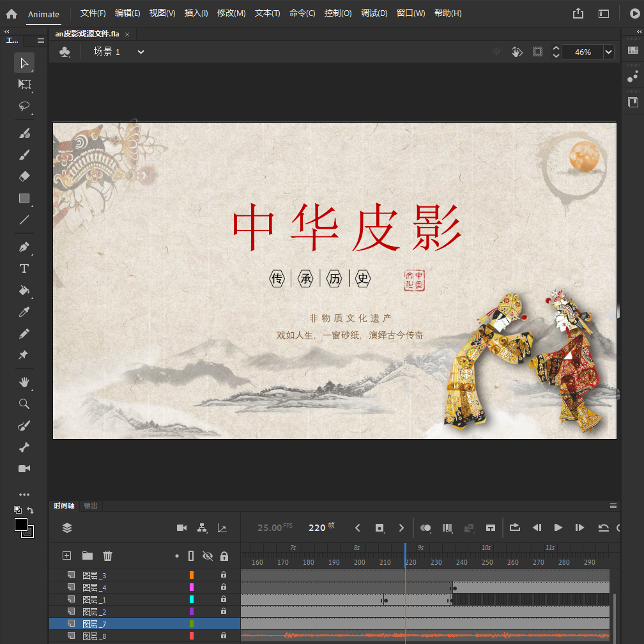Select the Hand tool

click(24, 382)
